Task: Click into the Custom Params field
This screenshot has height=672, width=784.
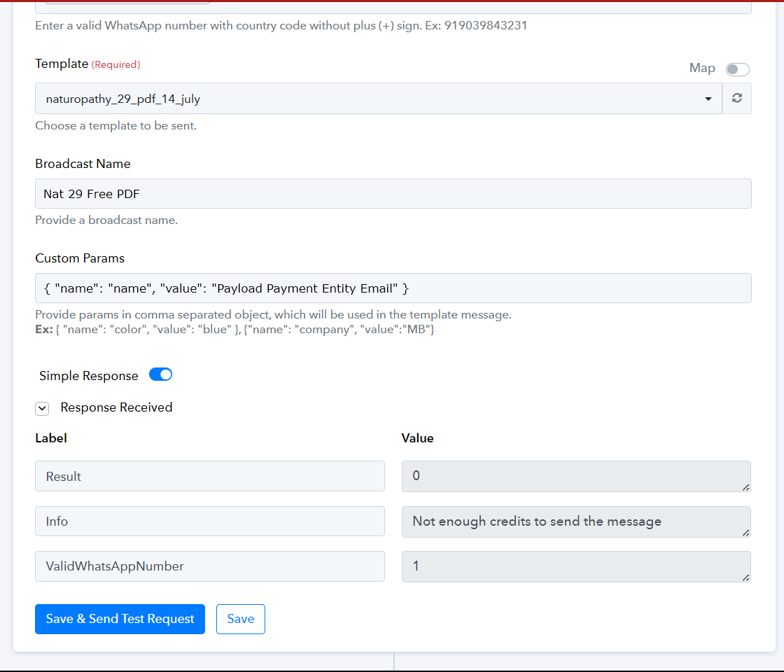Action: pos(393,288)
